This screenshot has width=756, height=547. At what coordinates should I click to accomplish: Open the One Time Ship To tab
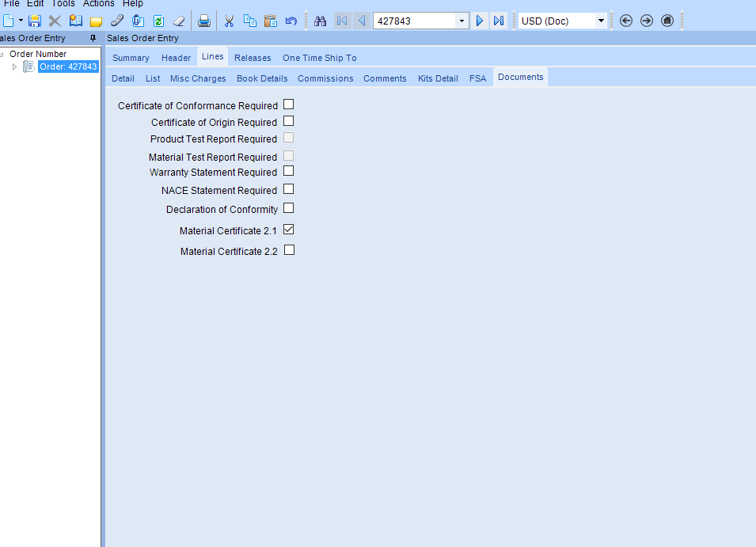pyautogui.click(x=320, y=58)
